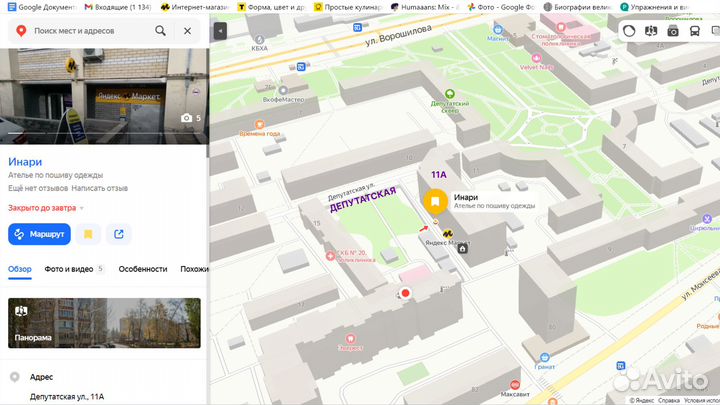Click the share icon button
The height and width of the screenshot is (405, 720).
coord(118,234)
